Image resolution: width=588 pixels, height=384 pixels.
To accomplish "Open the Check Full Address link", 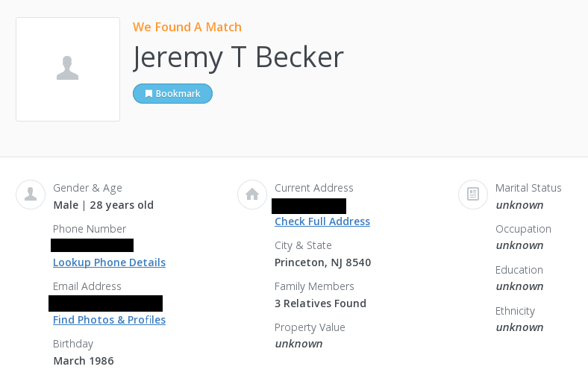I will tap(322, 221).
